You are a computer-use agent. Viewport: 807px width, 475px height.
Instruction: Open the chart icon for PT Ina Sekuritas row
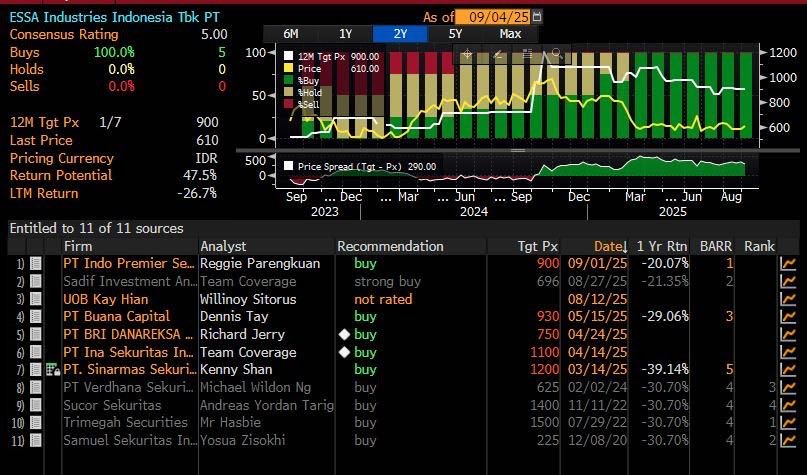coord(787,353)
